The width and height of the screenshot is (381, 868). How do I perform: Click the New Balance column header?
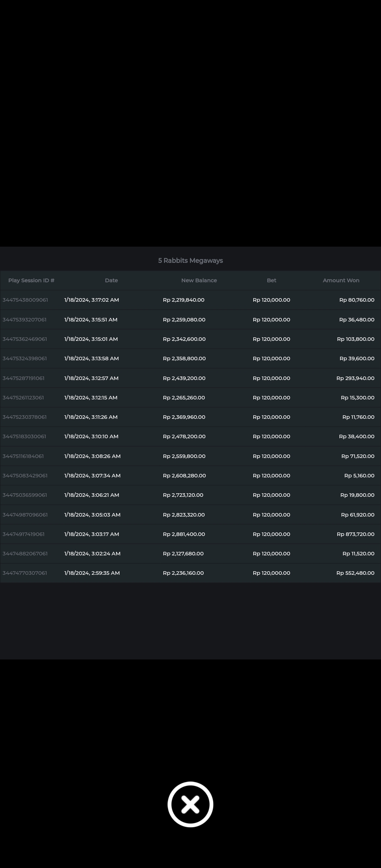point(199,281)
